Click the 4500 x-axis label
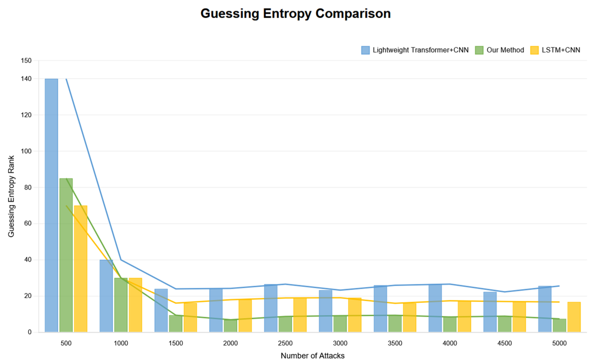 [x=505, y=343]
